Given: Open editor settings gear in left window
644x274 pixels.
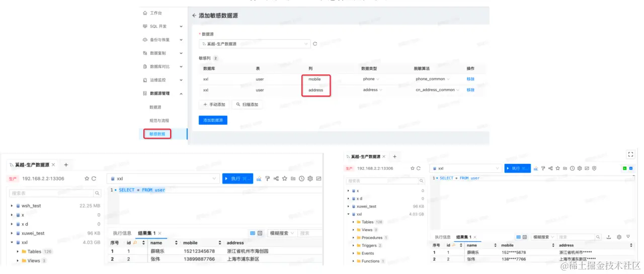Looking at the screenshot, I should pos(310,178).
